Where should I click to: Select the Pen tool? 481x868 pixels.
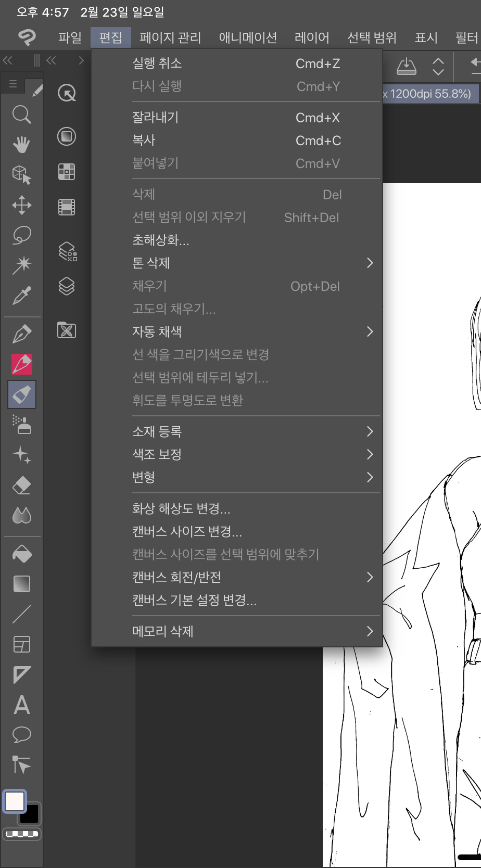click(x=21, y=334)
